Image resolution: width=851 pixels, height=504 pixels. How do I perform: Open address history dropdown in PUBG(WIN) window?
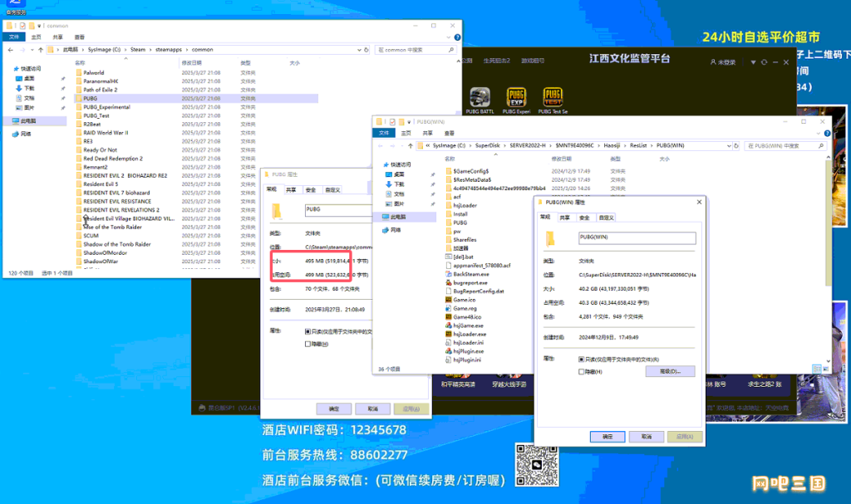click(728, 146)
